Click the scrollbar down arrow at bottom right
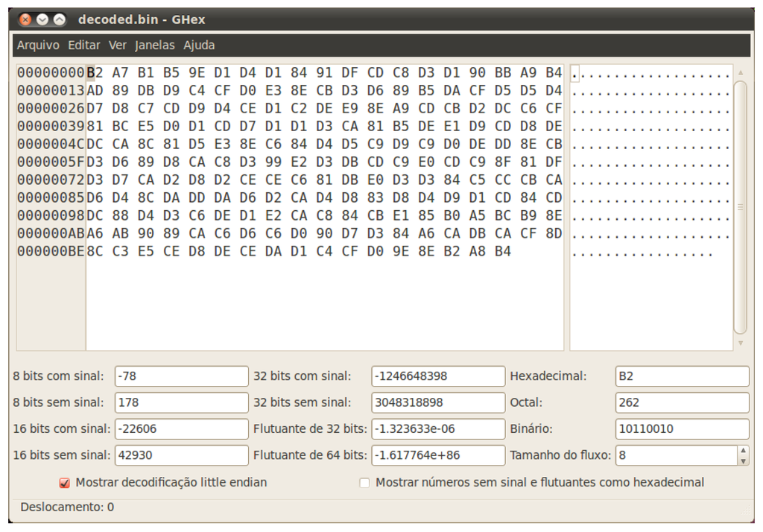The height and width of the screenshot is (532, 763). tap(740, 343)
